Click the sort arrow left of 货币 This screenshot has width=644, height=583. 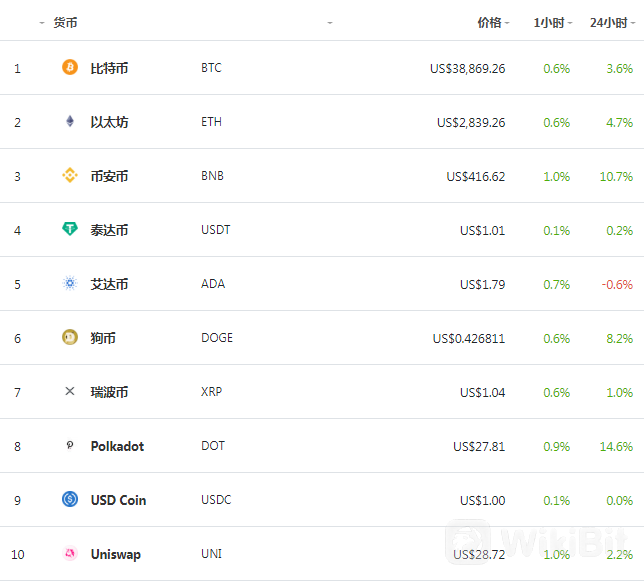[x=40, y=22]
